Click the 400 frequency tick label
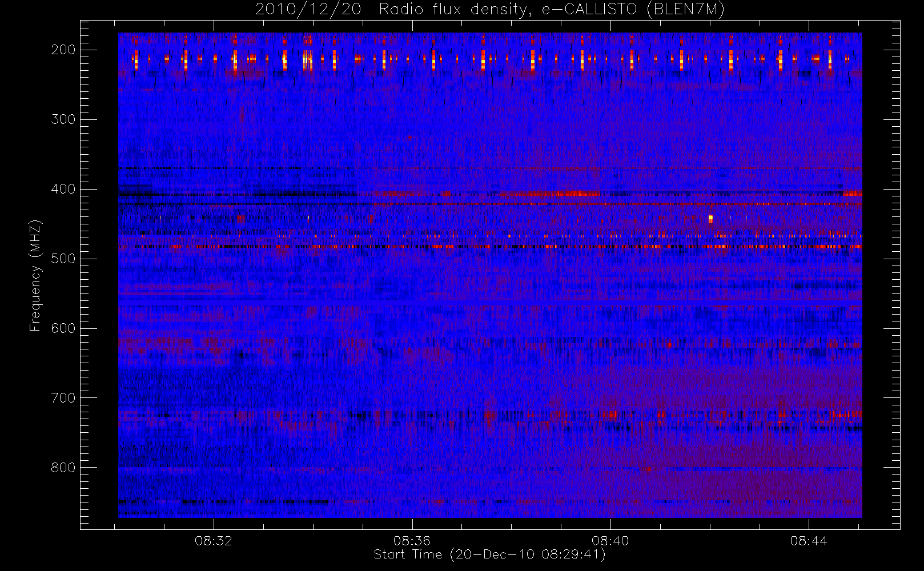This screenshot has width=924, height=571. click(x=63, y=189)
